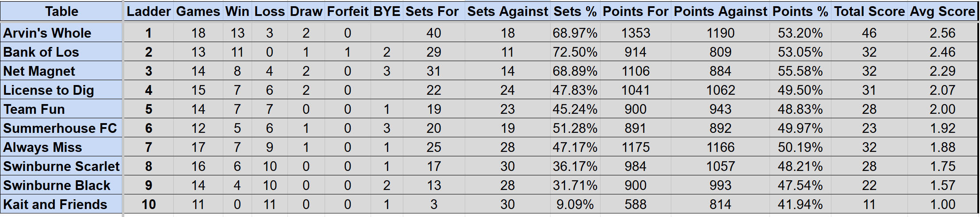Click the "Kait and Friends" row label

pos(55,204)
